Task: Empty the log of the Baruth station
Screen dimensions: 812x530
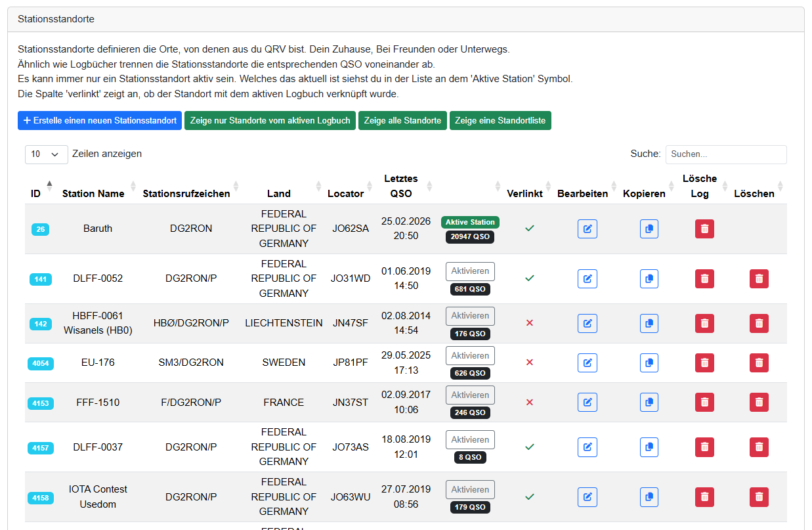Action: (x=704, y=229)
